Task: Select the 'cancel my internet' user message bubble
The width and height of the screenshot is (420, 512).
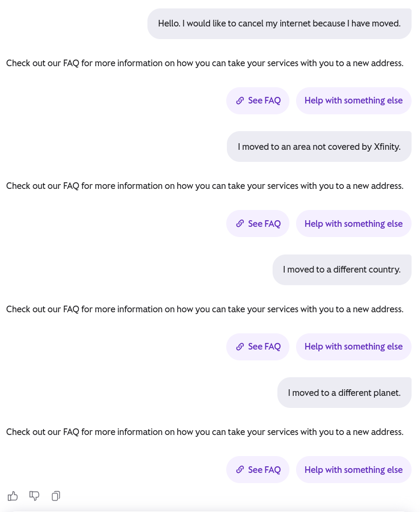Action: 279,24
